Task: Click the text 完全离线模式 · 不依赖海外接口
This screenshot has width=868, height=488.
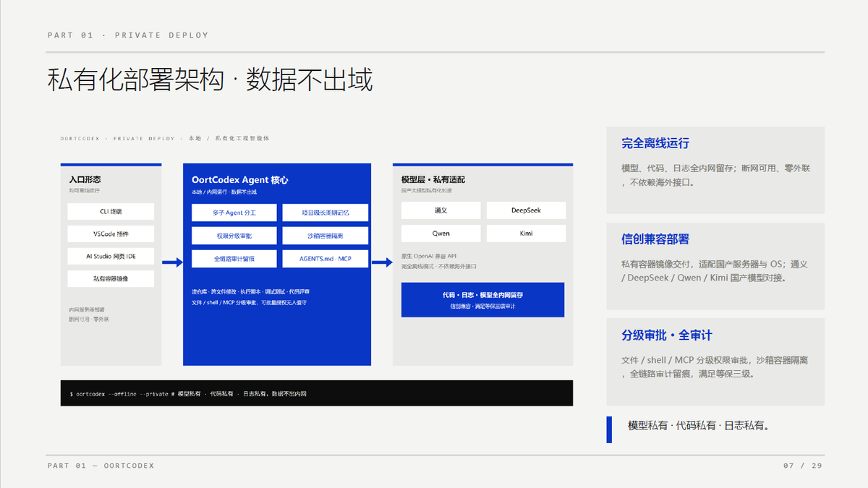Action: pyautogui.click(x=439, y=266)
